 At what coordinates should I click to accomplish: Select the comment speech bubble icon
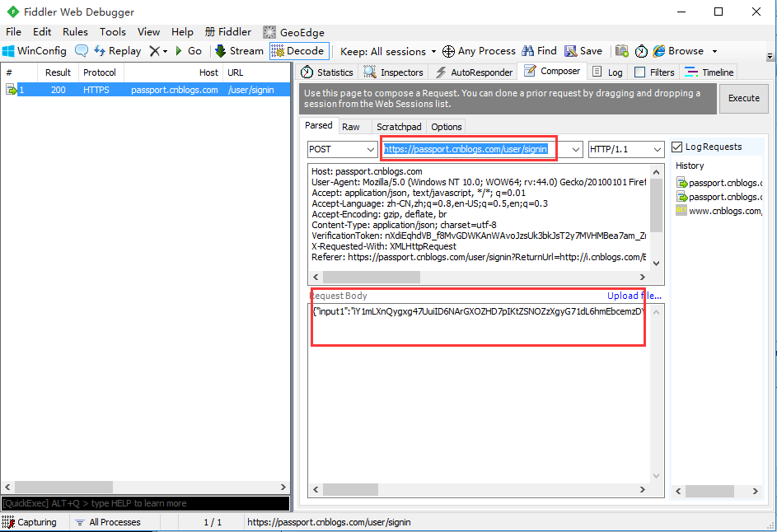(x=82, y=50)
